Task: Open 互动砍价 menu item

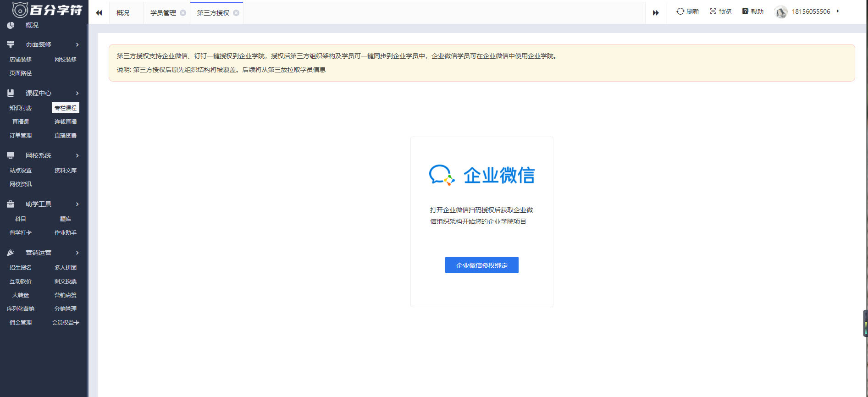Action: click(21, 281)
